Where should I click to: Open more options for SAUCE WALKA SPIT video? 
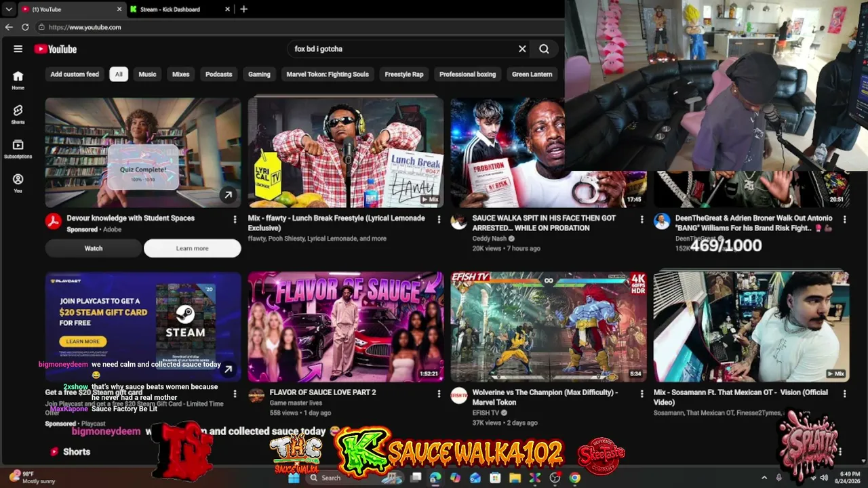[x=642, y=220]
